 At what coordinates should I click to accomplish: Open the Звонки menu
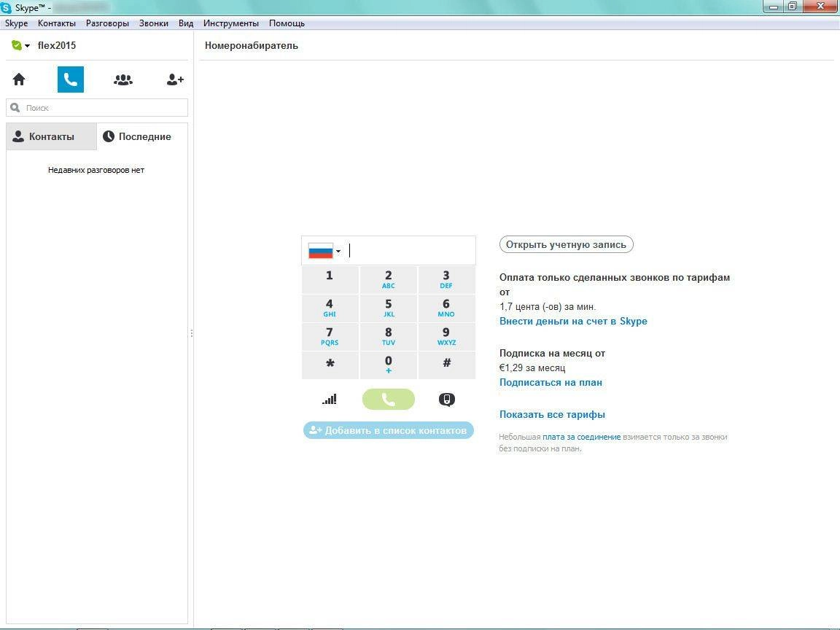pyautogui.click(x=154, y=23)
